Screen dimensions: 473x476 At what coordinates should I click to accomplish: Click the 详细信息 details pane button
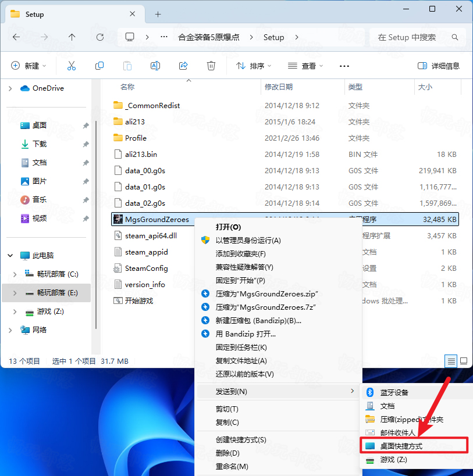click(x=438, y=66)
